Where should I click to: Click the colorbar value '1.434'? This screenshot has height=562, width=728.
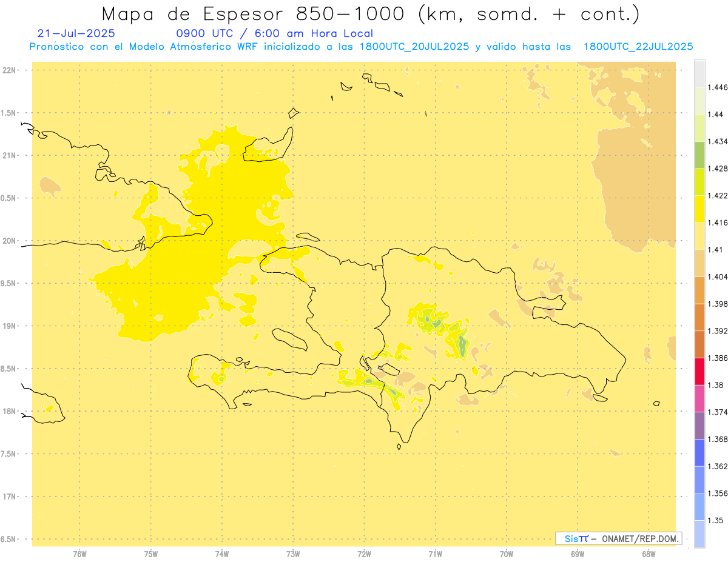click(x=718, y=141)
